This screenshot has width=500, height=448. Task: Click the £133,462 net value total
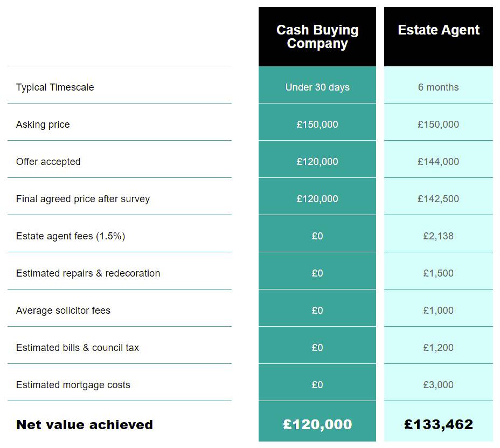(x=439, y=425)
